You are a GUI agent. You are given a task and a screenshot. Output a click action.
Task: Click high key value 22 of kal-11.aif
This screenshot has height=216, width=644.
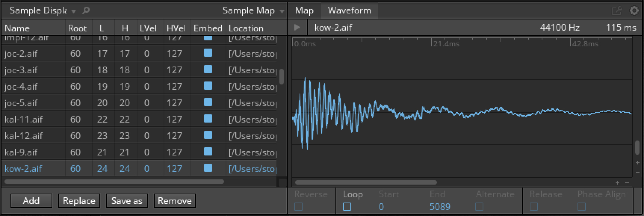124,119
